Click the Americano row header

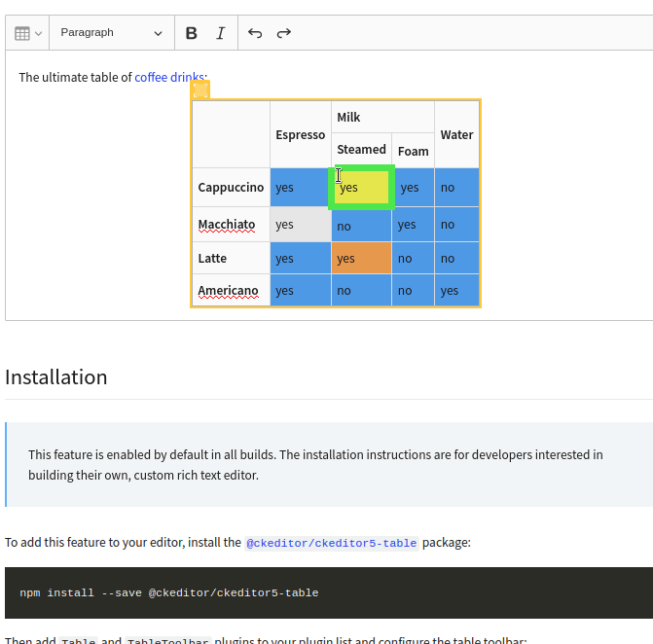[232, 290]
